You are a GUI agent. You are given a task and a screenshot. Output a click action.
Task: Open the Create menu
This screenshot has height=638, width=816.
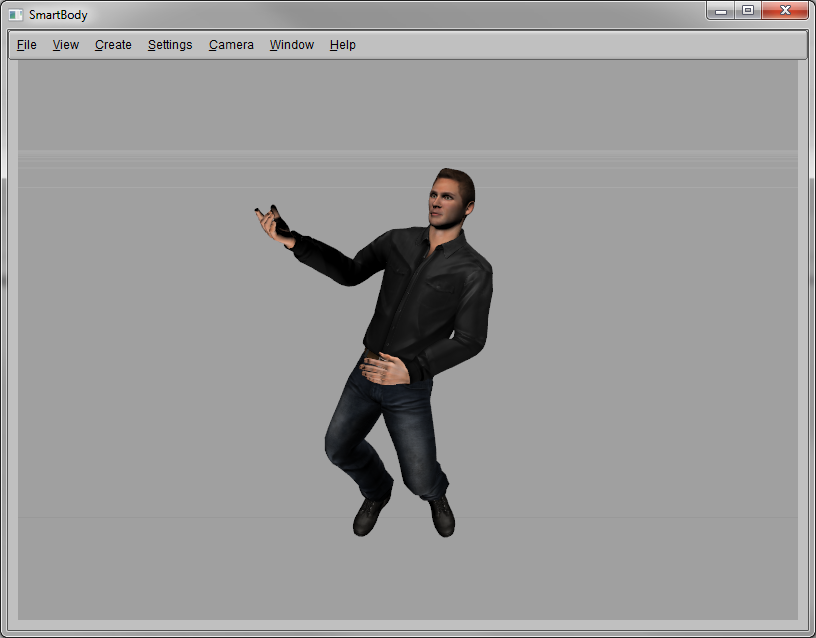[x=113, y=45]
